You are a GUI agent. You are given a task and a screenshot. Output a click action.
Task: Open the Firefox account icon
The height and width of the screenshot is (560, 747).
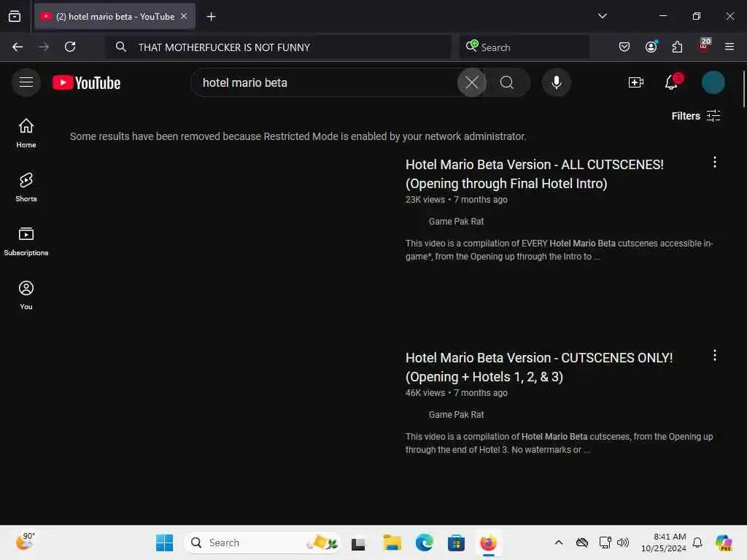pyautogui.click(x=651, y=47)
